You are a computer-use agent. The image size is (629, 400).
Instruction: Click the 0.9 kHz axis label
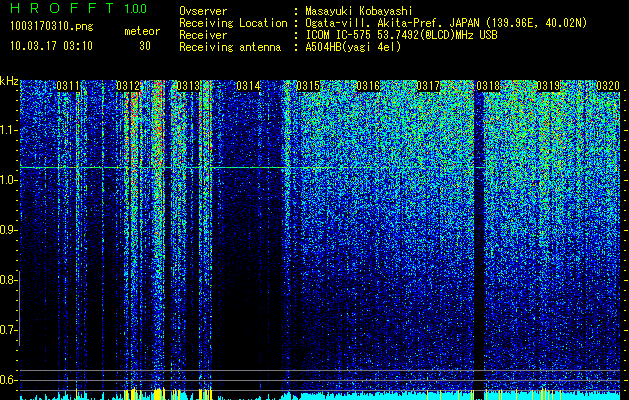click(x=8, y=230)
